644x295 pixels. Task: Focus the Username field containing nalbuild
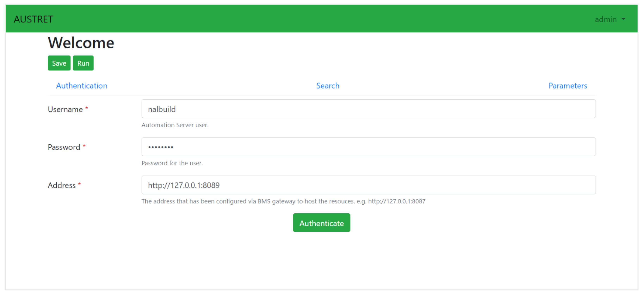pos(368,109)
